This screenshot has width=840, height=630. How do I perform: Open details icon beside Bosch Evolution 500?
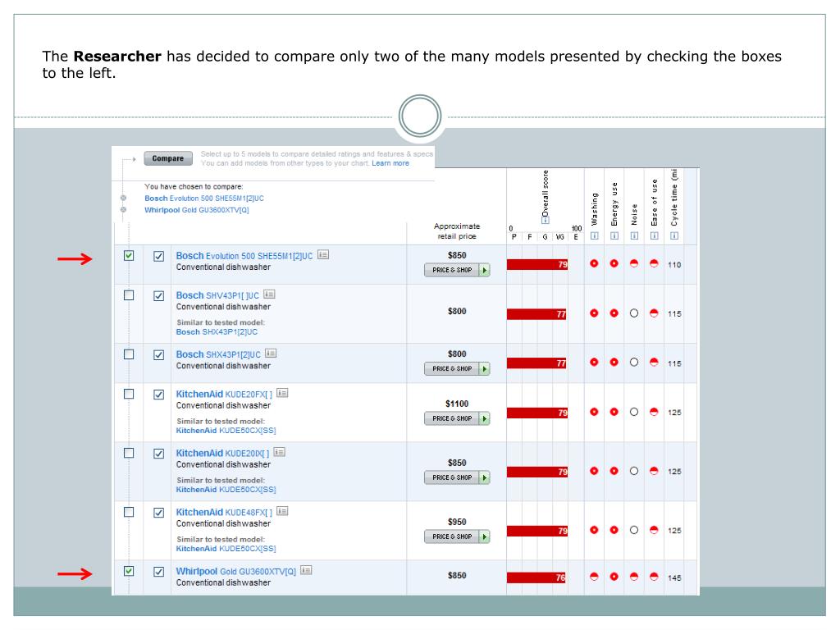[323, 255]
